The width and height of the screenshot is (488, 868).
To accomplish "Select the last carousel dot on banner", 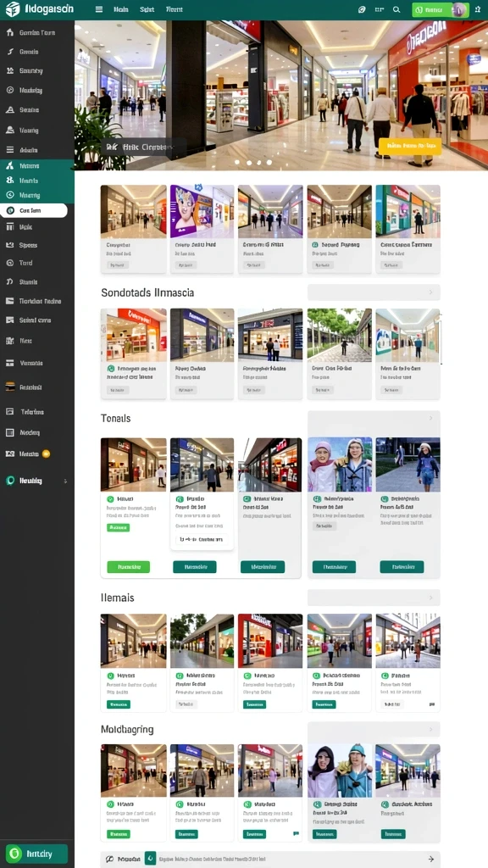I will [x=269, y=163].
